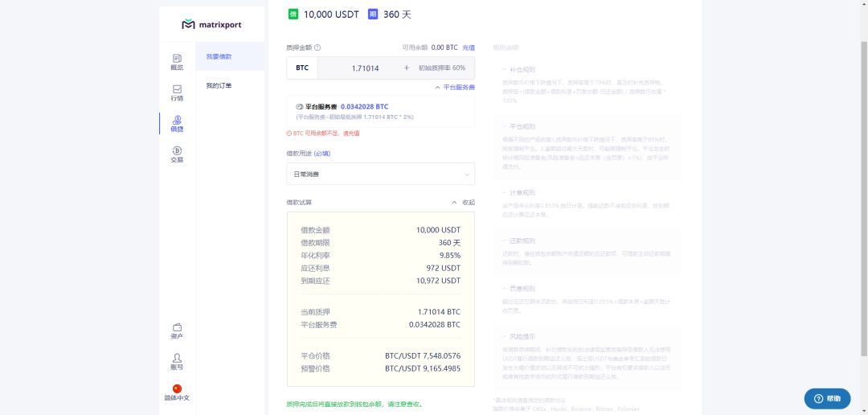The height and width of the screenshot is (415, 868).
Task: Click the (必填) required label
Action: coord(322,154)
